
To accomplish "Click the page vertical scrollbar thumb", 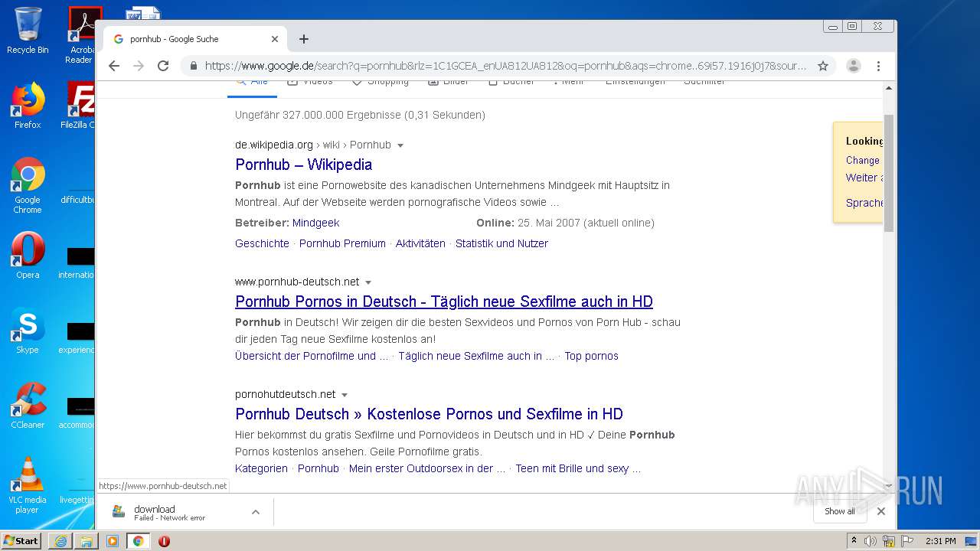I will [888, 172].
